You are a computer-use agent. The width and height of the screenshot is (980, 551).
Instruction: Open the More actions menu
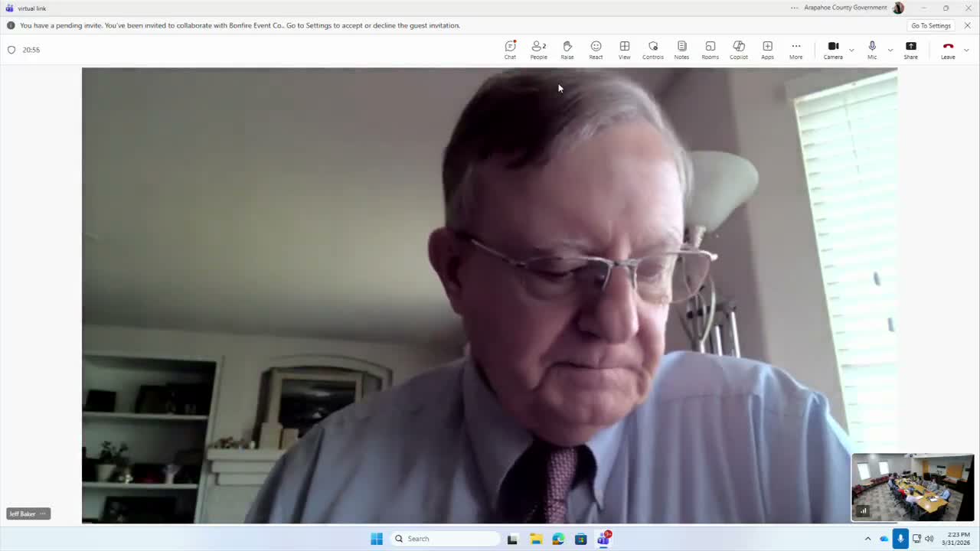796,50
